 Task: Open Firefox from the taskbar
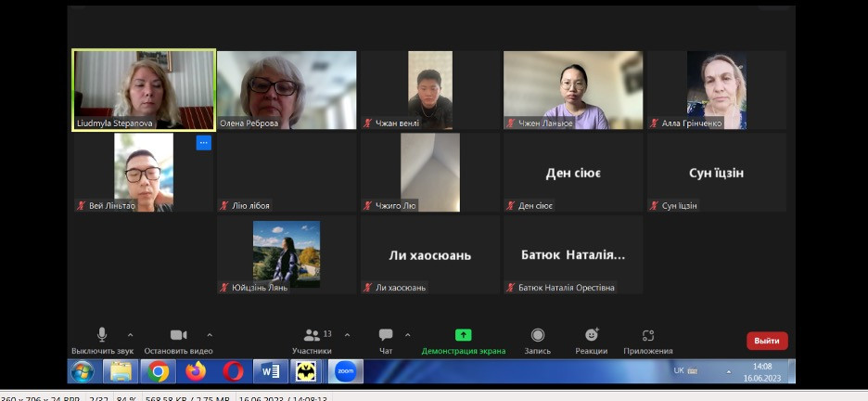pyautogui.click(x=196, y=371)
